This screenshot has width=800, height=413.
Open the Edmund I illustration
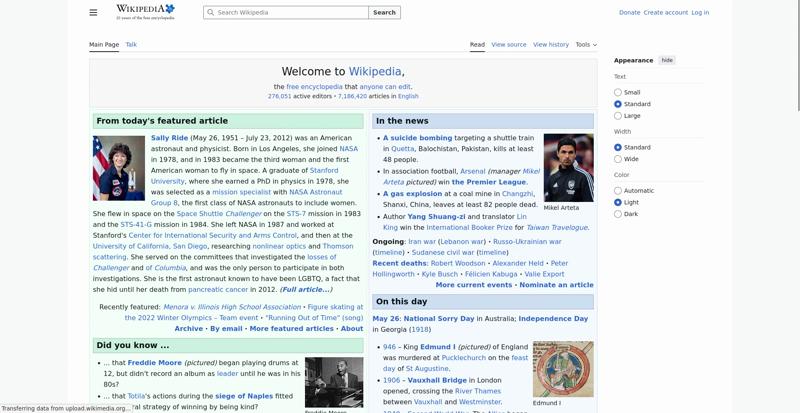pyautogui.click(x=563, y=369)
